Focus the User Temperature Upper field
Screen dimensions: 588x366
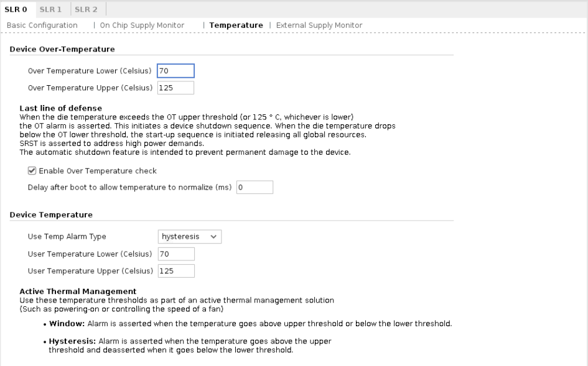click(x=175, y=271)
